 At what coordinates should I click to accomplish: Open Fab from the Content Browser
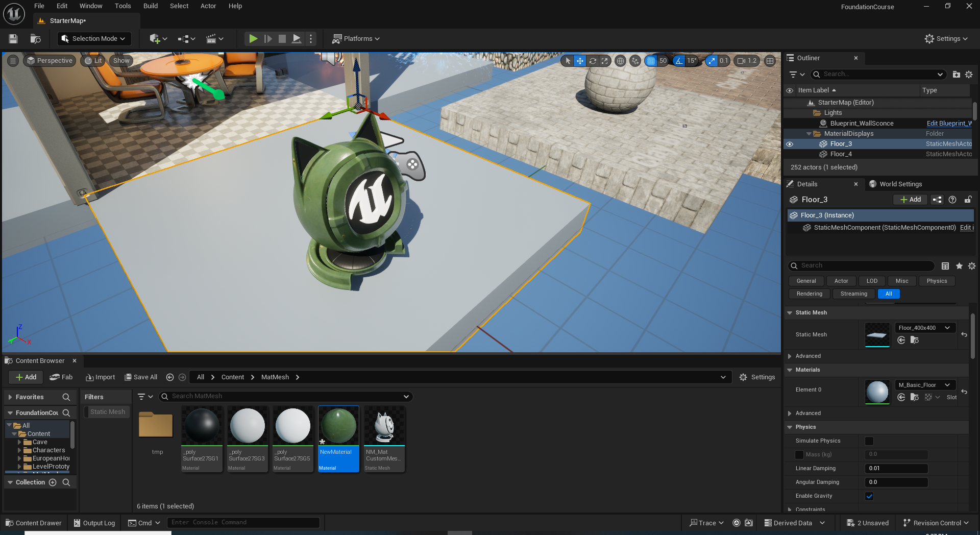point(61,377)
